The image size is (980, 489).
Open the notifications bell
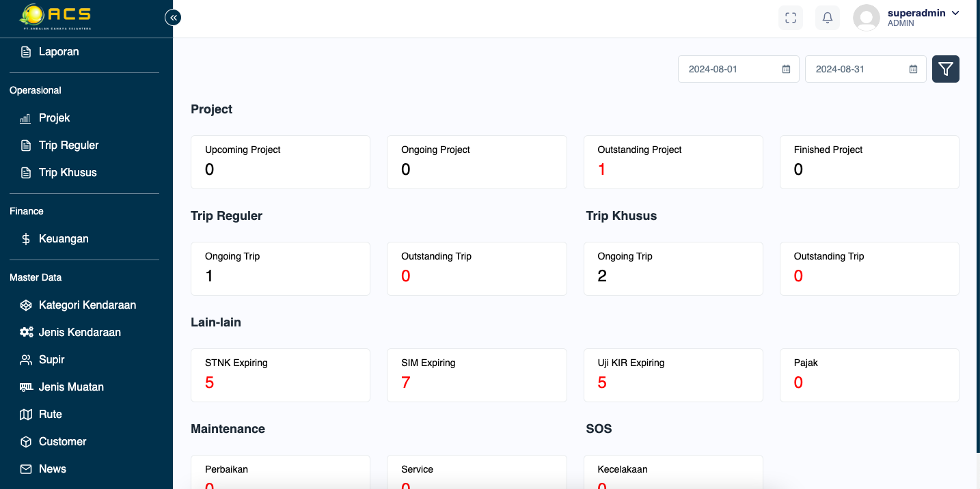click(827, 18)
